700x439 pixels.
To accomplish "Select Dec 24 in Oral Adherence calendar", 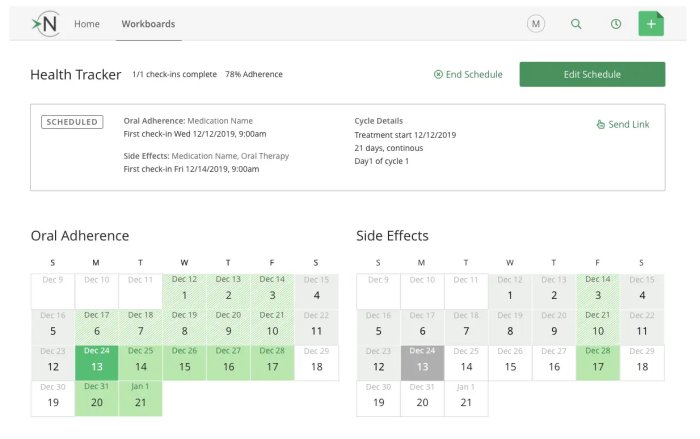I will coord(97,360).
